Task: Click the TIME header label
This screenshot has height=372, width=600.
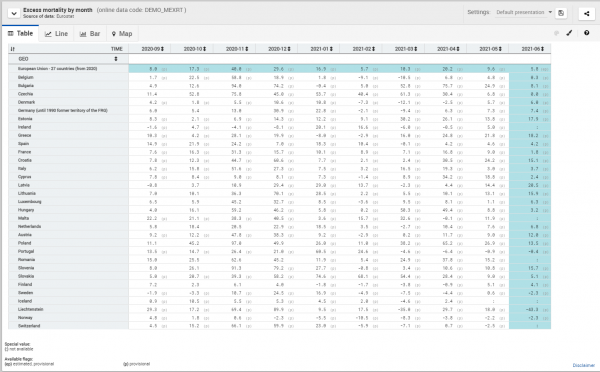Action: click(117, 49)
